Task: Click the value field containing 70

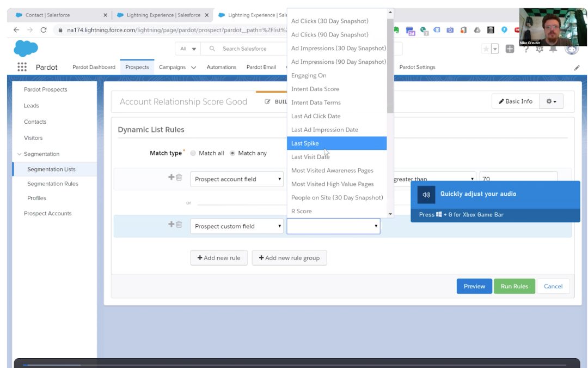Action: [518, 179]
